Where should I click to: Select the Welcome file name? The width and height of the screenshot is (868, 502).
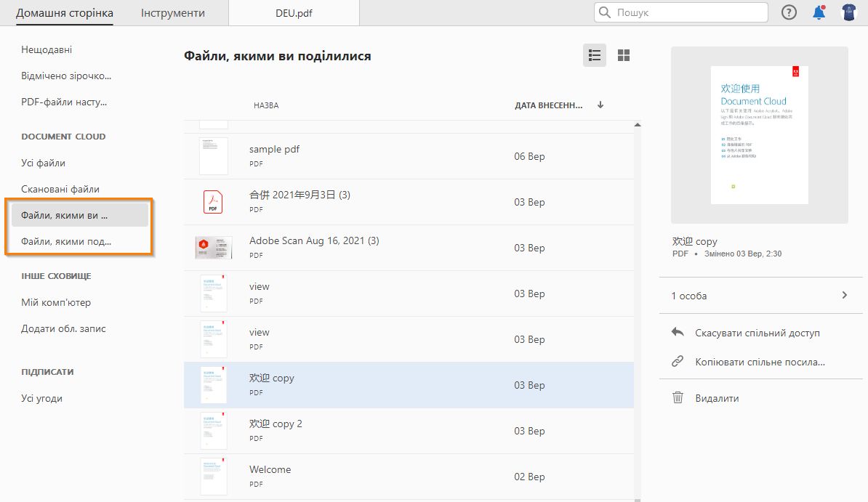click(270, 469)
